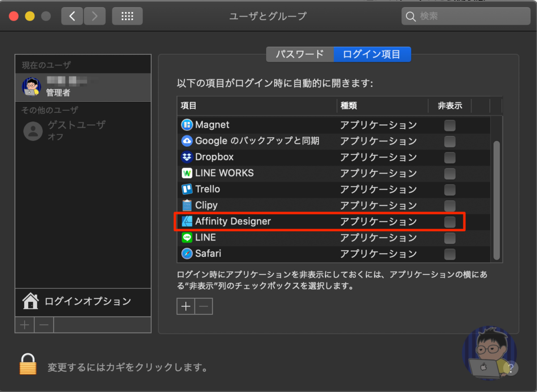Screen dimensions: 537x392
Task: Sort by the 項目 column header
Action: [x=257, y=106]
